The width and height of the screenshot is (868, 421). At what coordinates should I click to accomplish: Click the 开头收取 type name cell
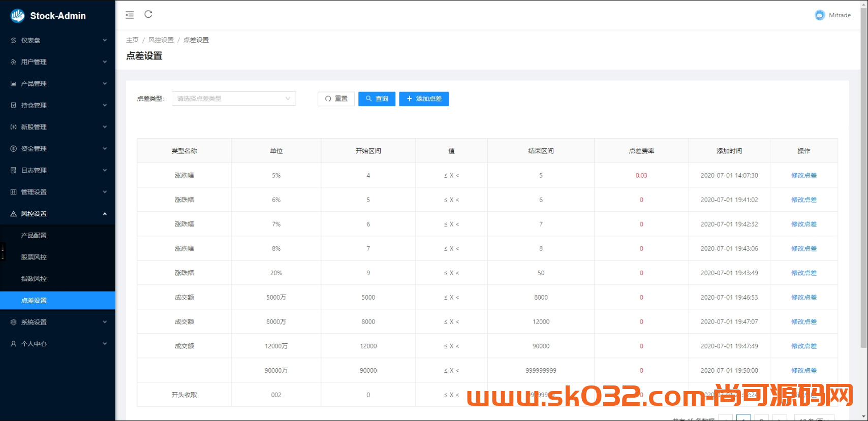tap(184, 395)
